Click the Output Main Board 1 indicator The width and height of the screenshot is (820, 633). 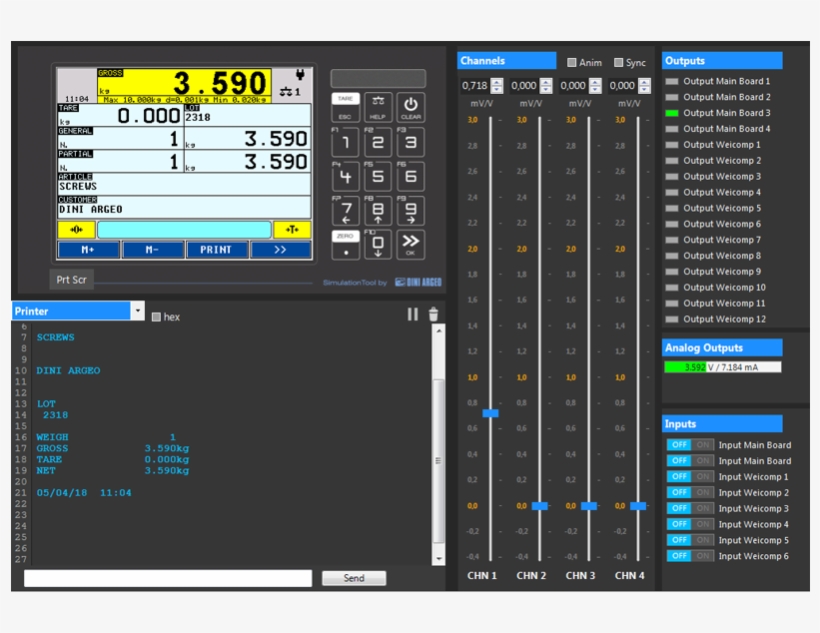(x=672, y=81)
